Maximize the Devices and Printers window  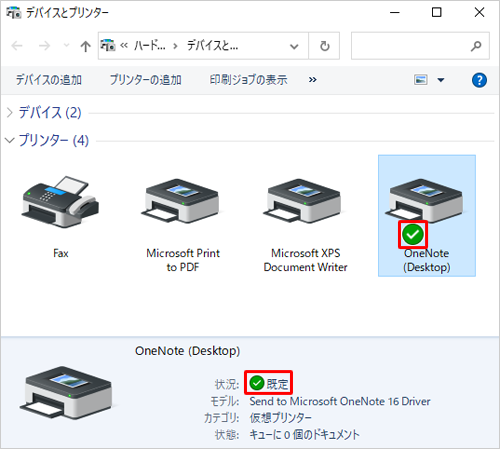[437, 13]
